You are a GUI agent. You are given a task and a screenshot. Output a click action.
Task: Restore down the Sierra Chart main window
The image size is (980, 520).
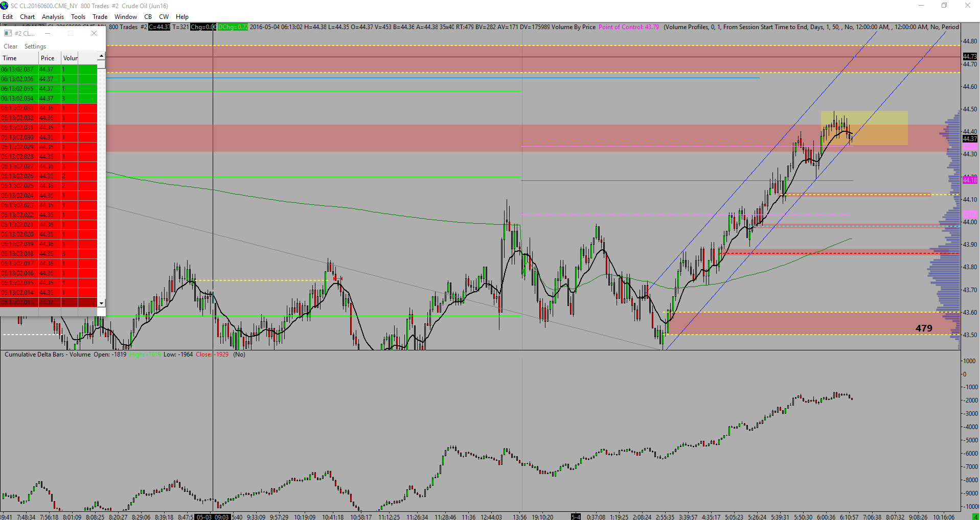click(x=944, y=6)
